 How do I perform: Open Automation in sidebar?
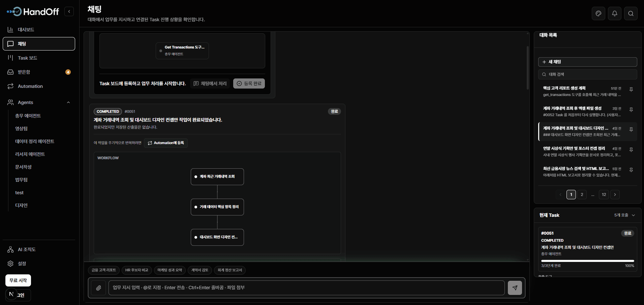pyautogui.click(x=39, y=86)
